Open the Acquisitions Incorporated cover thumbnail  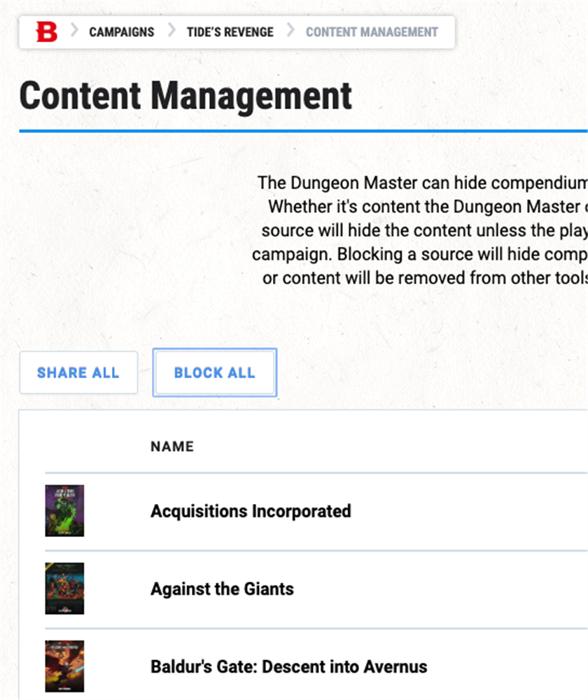point(64,511)
